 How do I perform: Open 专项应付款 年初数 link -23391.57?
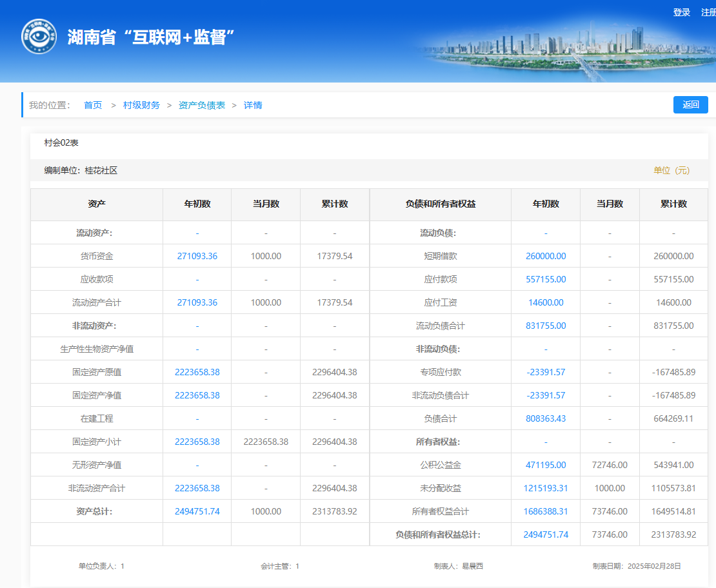point(546,372)
